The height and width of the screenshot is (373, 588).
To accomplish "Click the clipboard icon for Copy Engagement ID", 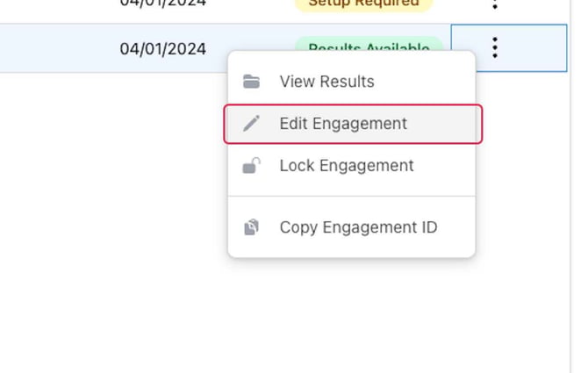I will [251, 226].
